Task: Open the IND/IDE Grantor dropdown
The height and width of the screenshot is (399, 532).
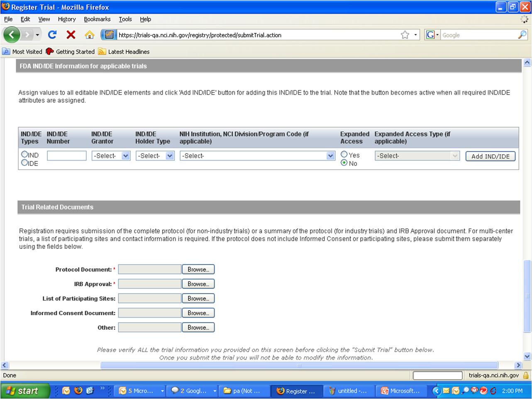Action: [111, 156]
